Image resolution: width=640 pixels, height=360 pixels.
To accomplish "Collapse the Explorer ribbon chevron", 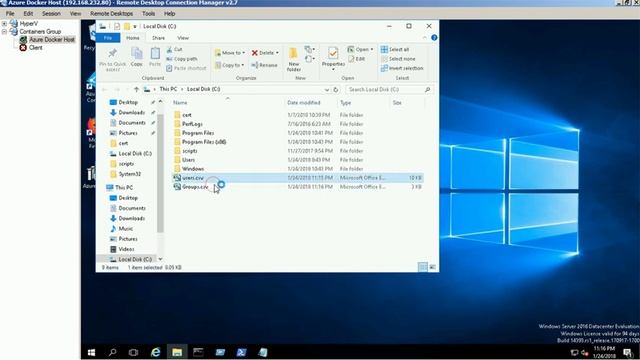I will (x=424, y=38).
